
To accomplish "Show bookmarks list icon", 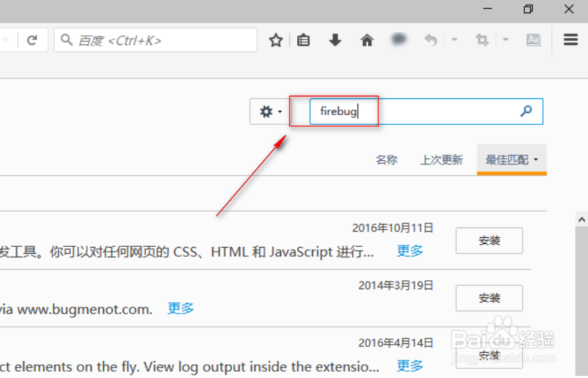I will 303,40.
